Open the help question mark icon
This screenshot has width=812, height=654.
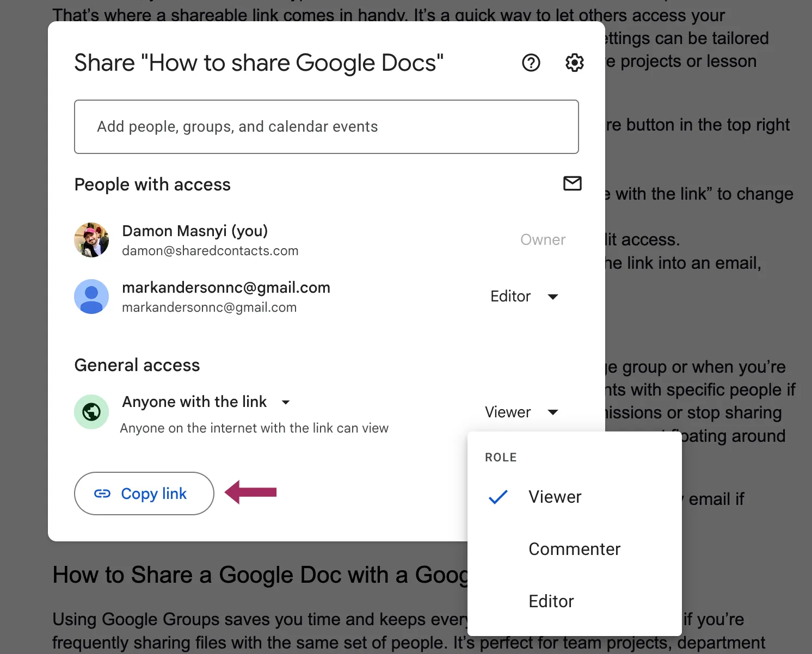coord(531,63)
